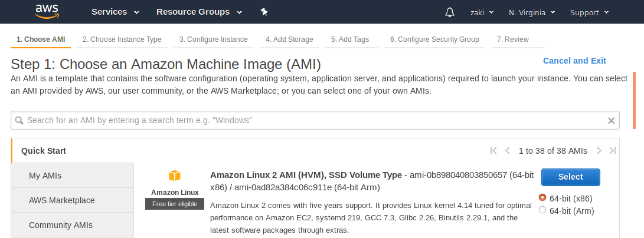This screenshot has height=238, width=644.
Task: Switch to the Choose Instance Type step
Action: (122, 39)
